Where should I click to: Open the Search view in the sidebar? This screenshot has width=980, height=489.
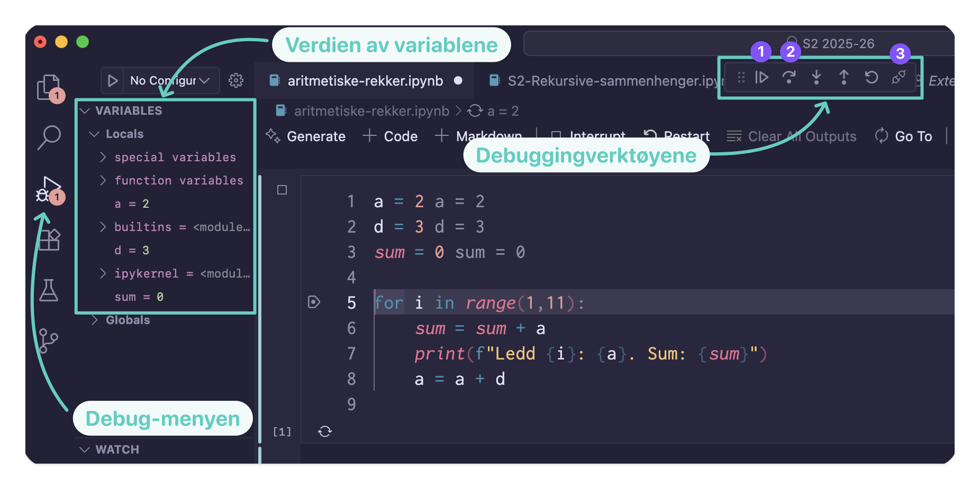(49, 137)
